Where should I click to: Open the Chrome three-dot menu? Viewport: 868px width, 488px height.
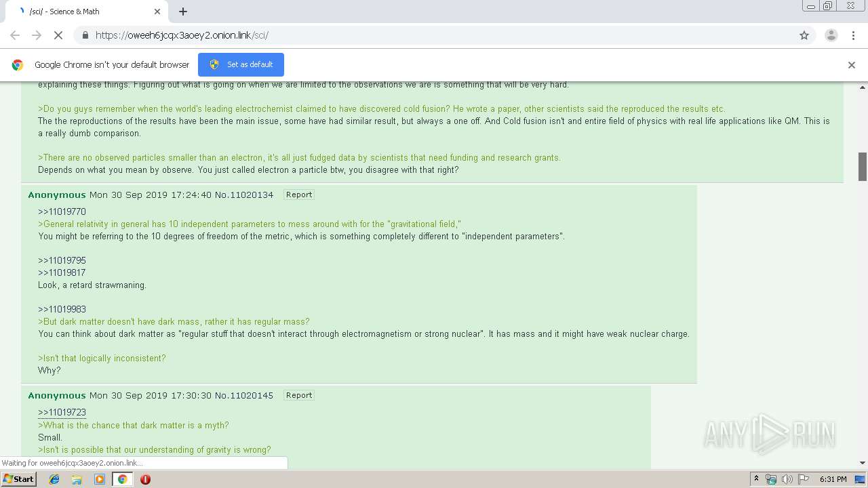[x=853, y=35]
